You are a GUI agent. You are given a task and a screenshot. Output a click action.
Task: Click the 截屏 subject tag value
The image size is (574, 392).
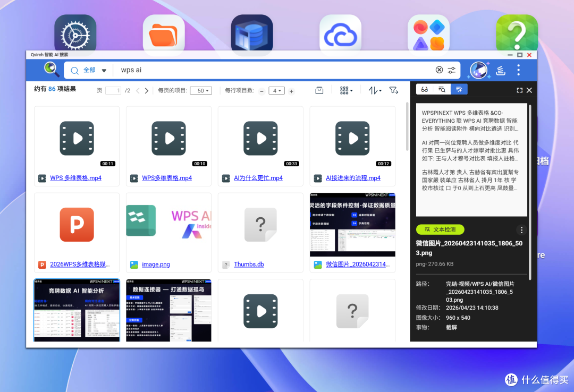tap(451, 327)
